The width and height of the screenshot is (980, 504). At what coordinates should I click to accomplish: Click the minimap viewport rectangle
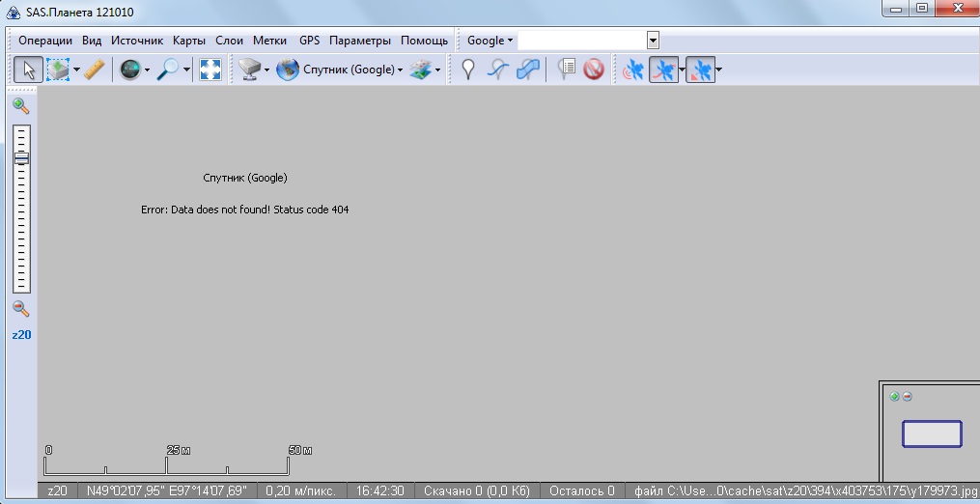pos(932,434)
